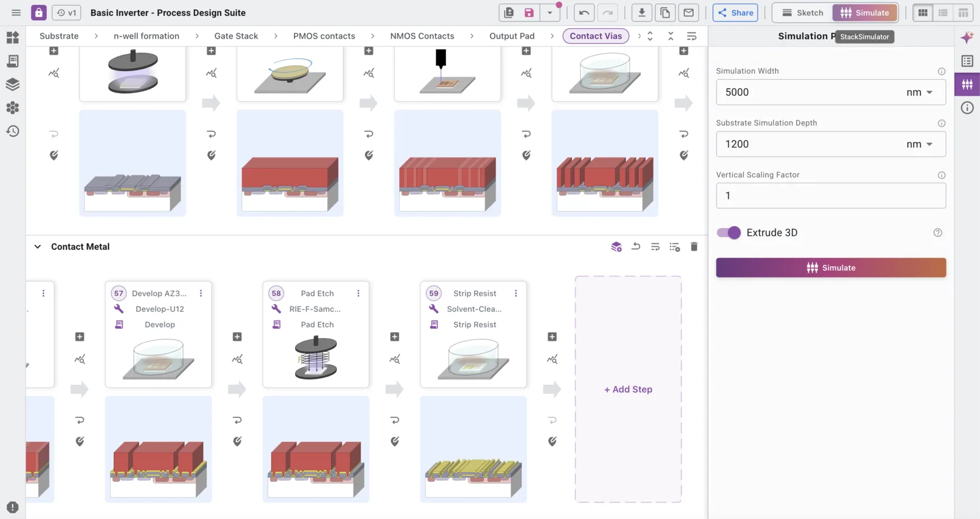Open the alert icon at the sidebar bottom
The height and width of the screenshot is (519, 980).
pyautogui.click(x=12, y=507)
